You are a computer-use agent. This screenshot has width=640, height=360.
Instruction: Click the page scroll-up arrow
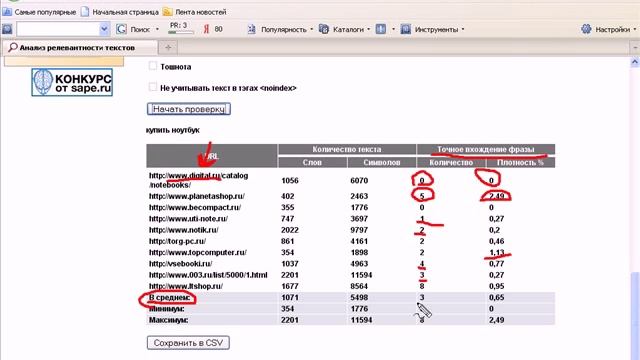coord(635,62)
